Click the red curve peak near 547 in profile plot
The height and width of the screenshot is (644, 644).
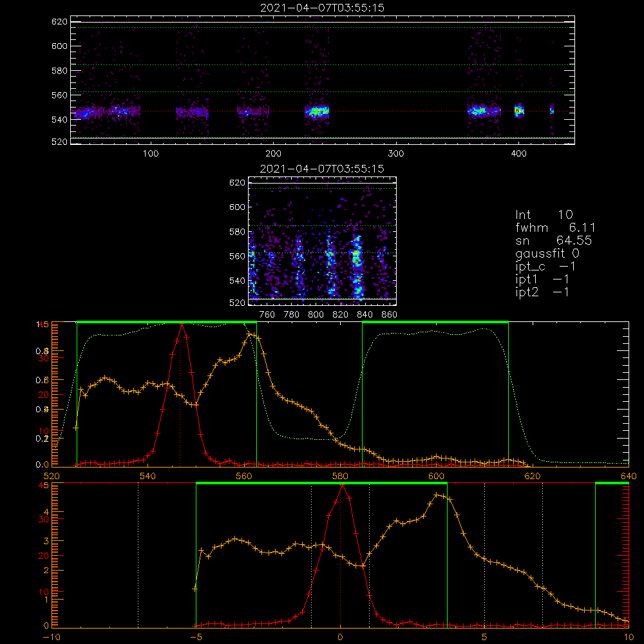pos(182,325)
